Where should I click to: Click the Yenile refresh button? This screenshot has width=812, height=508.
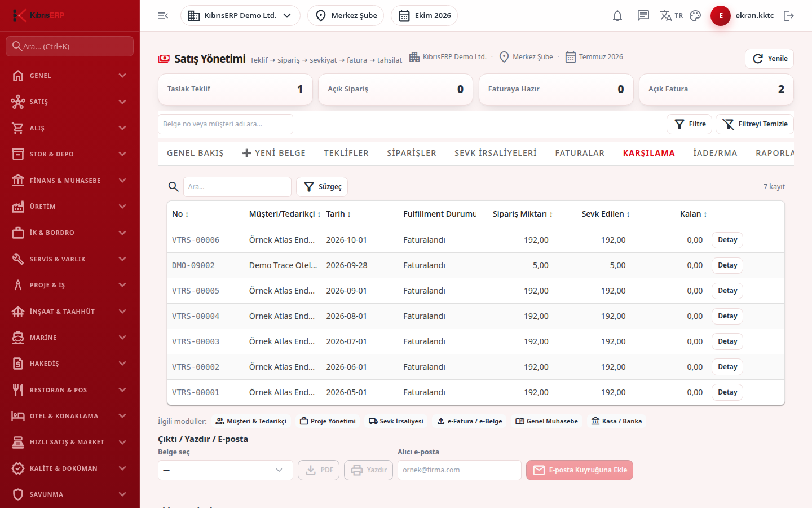(x=769, y=59)
